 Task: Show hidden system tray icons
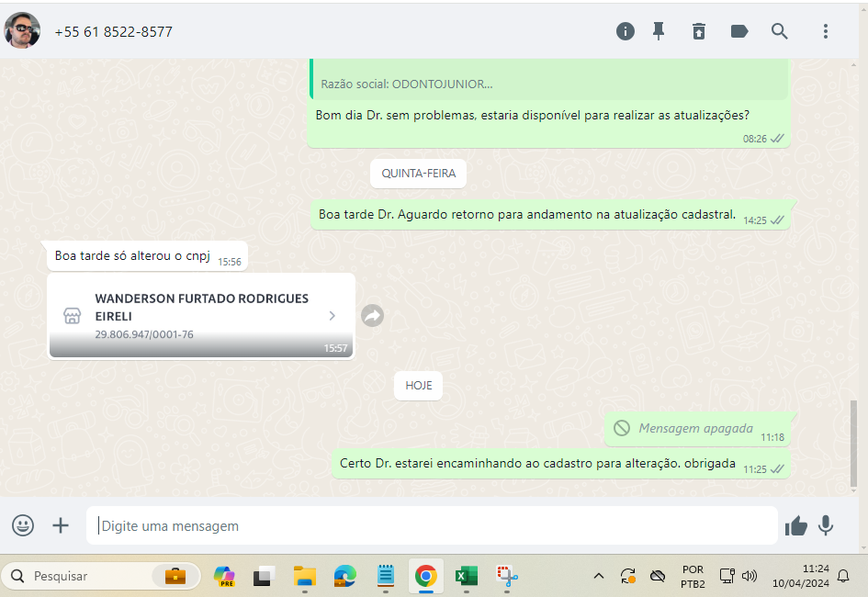(x=599, y=577)
